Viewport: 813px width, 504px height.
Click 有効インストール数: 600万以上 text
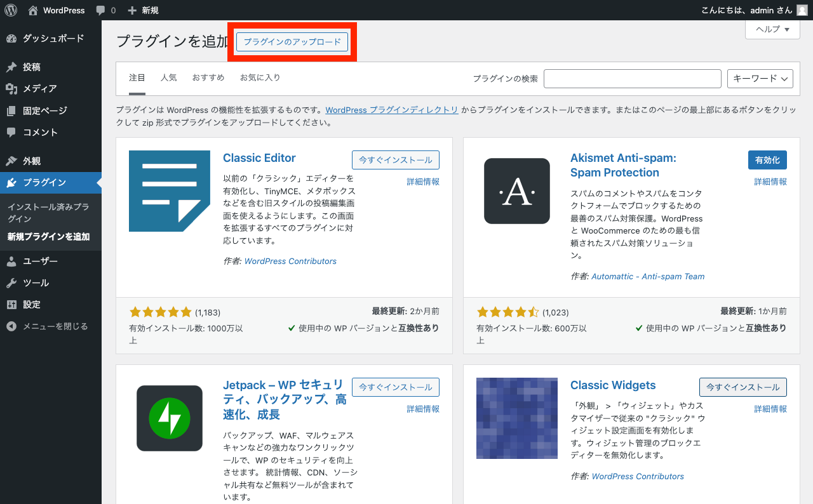click(x=532, y=334)
